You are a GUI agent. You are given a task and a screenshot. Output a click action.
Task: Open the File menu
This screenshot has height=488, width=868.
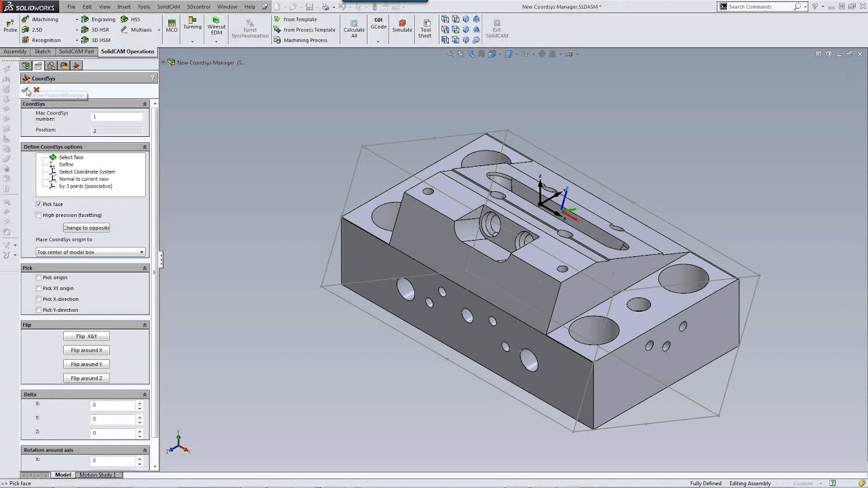click(71, 7)
